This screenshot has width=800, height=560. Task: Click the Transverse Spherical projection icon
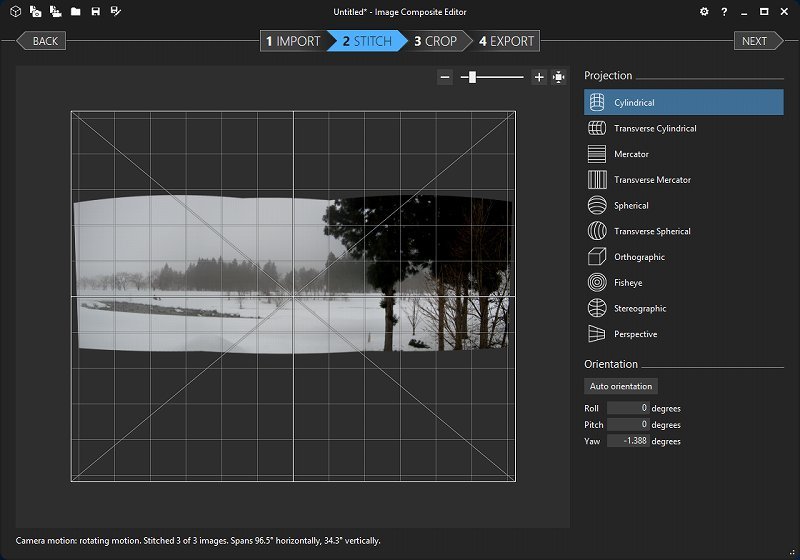pos(597,231)
